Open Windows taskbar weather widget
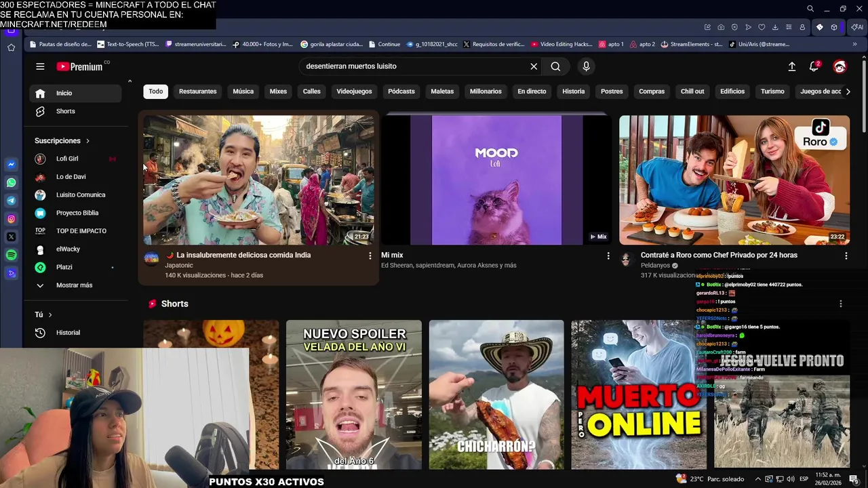The image size is (868, 488). (710, 479)
